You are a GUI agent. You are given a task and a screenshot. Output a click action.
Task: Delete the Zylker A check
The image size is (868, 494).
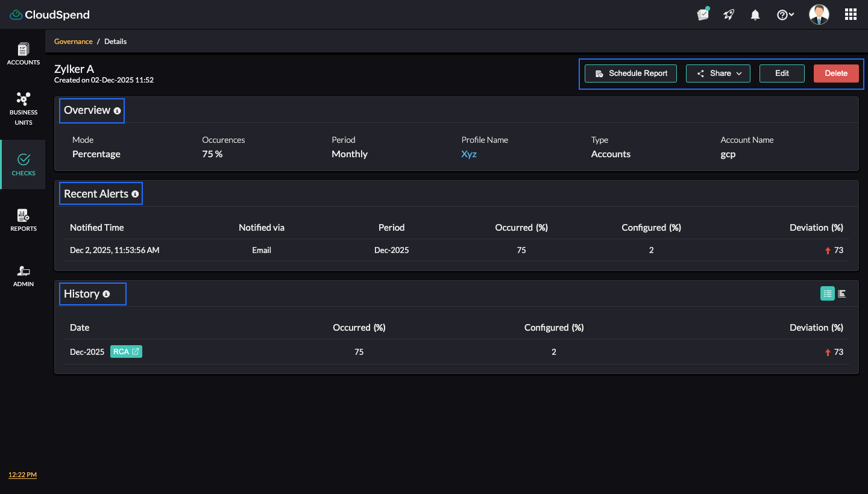tap(836, 73)
